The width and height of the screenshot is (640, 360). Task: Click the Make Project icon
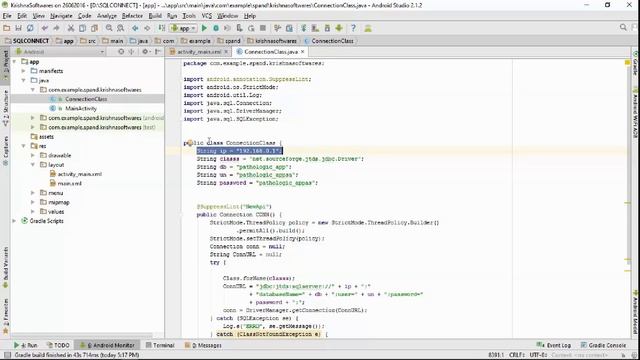(x=162, y=28)
